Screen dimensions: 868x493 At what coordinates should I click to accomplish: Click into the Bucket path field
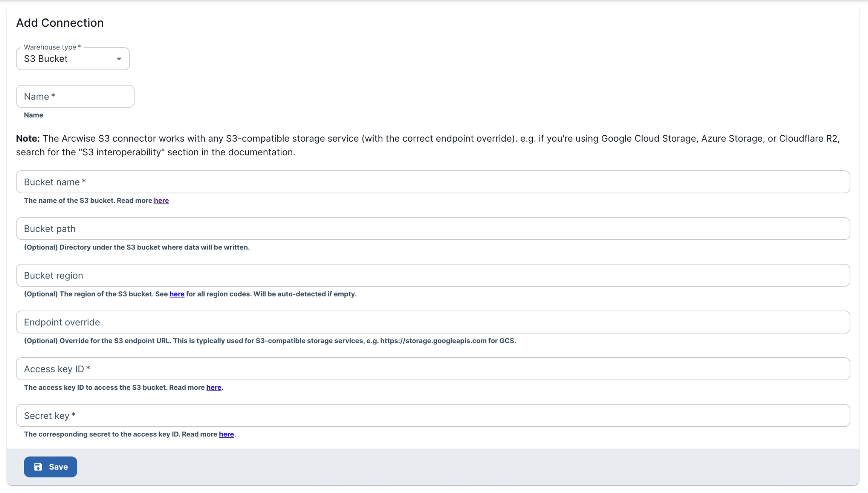pos(432,229)
